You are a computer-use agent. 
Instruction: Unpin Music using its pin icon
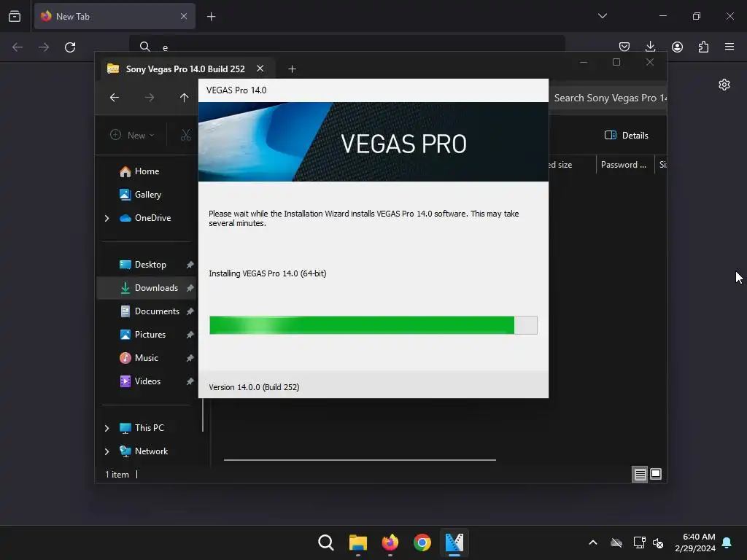click(190, 358)
